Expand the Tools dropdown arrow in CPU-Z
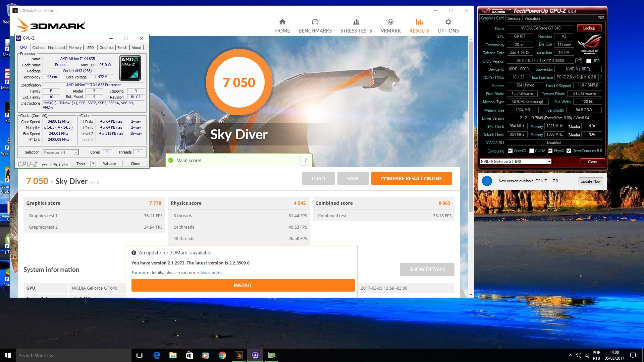This screenshot has width=644, height=362. (x=93, y=164)
